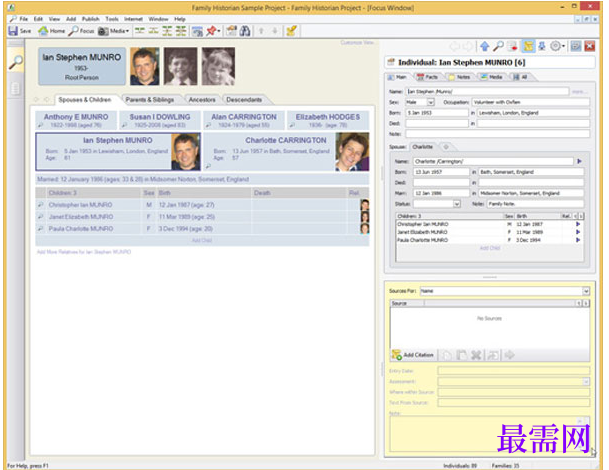Viewport: 609px width, 470px height.
Task: Open the Sex dropdown
Action: coord(430,102)
